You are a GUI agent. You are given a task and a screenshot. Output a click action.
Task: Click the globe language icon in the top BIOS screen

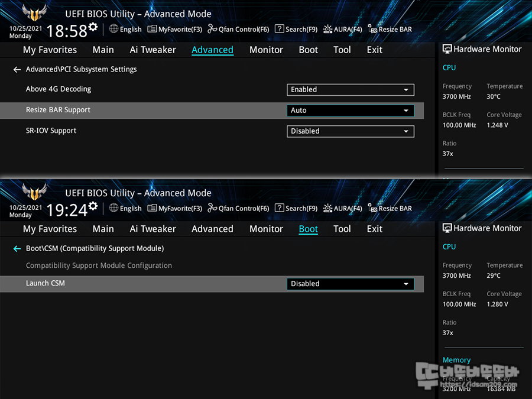(113, 29)
